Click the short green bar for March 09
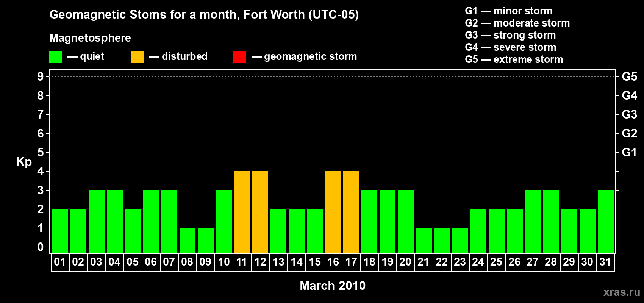This screenshot has height=303, width=644. 206,240
